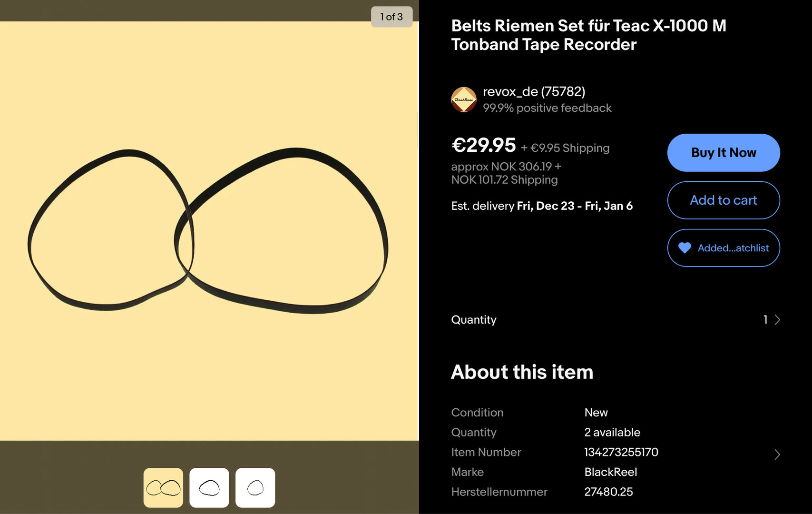The height and width of the screenshot is (514, 812).
Task: Select the first thumbnail with two belts
Action: [163, 488]
